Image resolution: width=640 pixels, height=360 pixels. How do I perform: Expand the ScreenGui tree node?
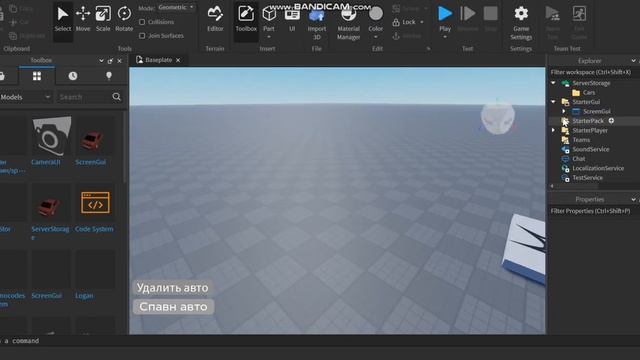click(x=564, y=111)
